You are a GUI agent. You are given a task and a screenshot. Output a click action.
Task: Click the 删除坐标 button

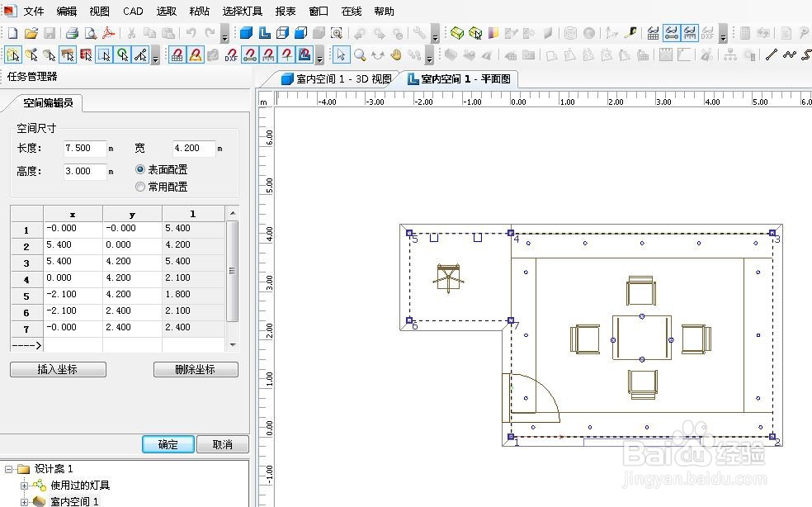tap(196, 369)
